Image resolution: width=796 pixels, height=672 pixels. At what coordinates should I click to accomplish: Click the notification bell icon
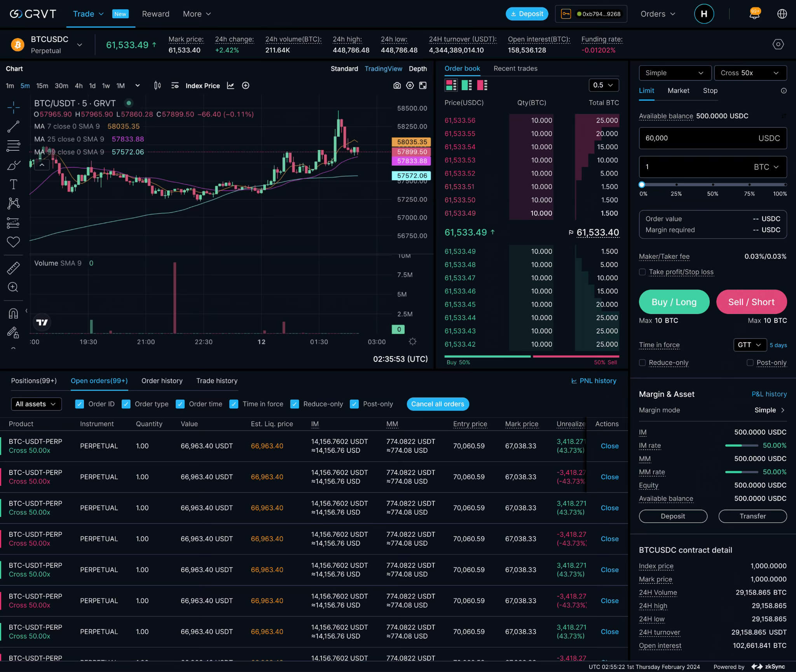click(754, 14)
